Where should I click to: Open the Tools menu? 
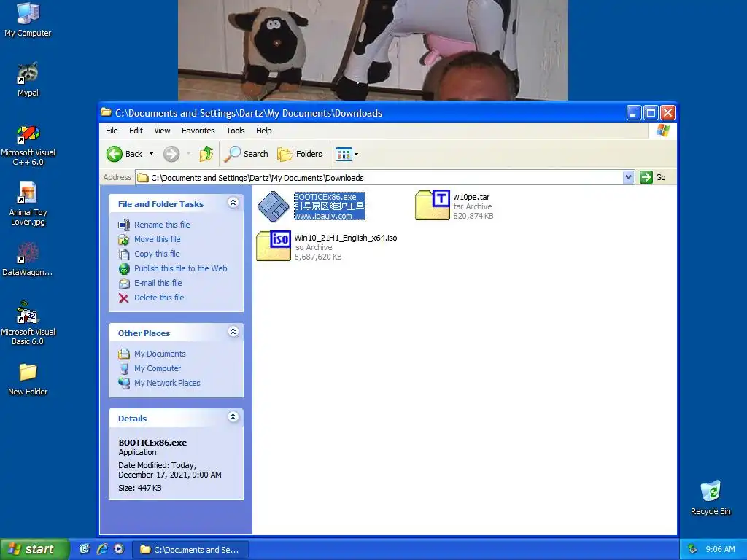click(x=236, y=131)
